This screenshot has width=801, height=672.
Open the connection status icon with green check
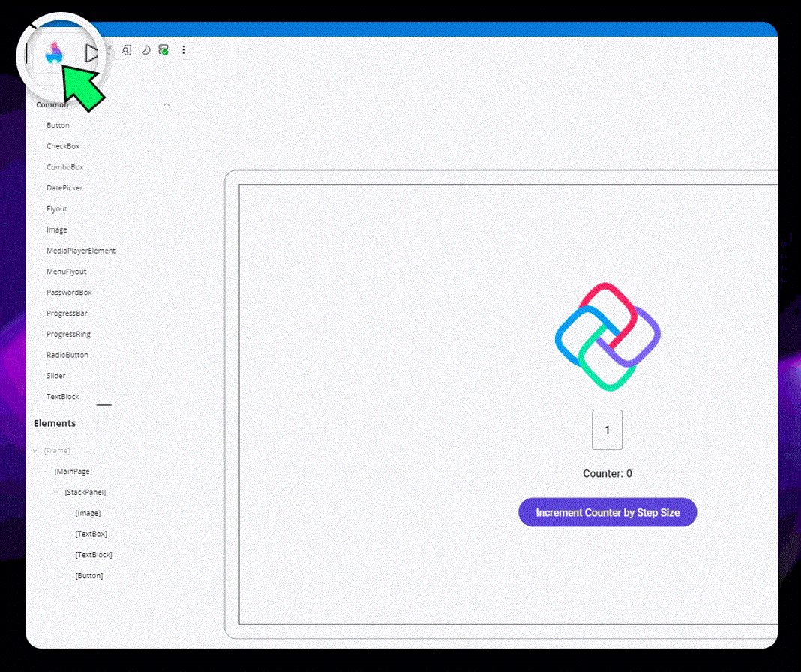(163, 50)
